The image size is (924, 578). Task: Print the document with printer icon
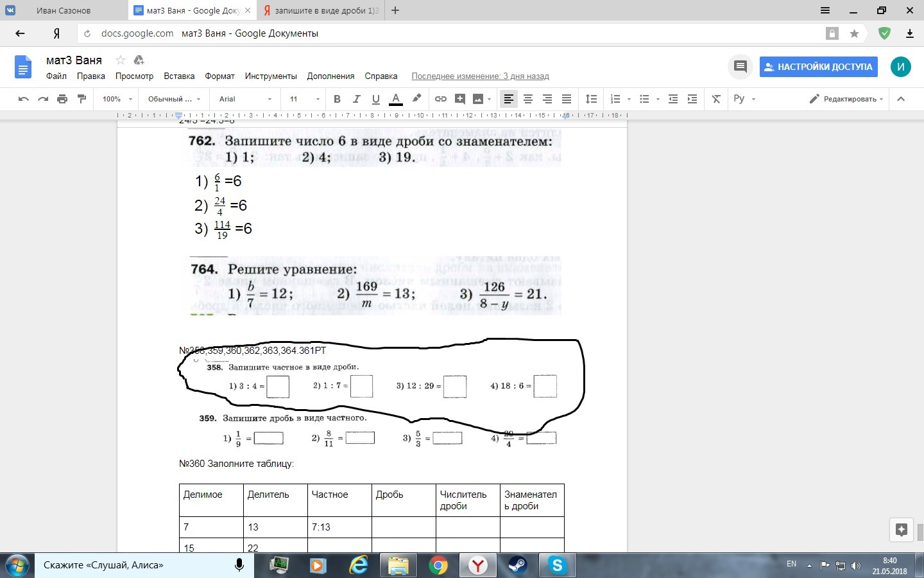coord(62,99)
